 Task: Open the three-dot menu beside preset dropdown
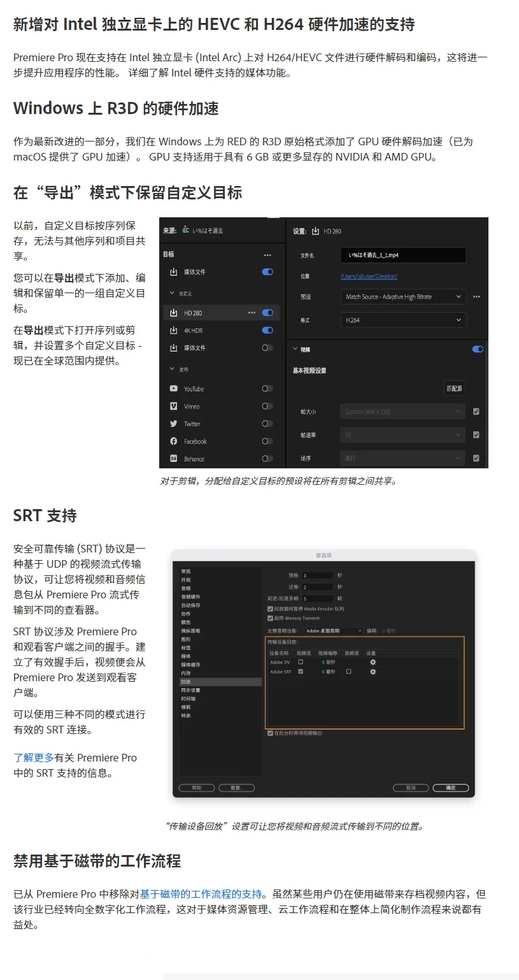(476, 297)
